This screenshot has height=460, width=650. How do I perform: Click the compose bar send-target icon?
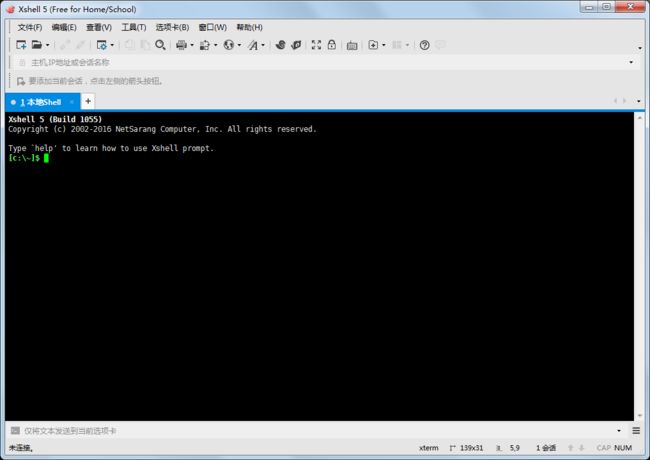coord(15,431)
